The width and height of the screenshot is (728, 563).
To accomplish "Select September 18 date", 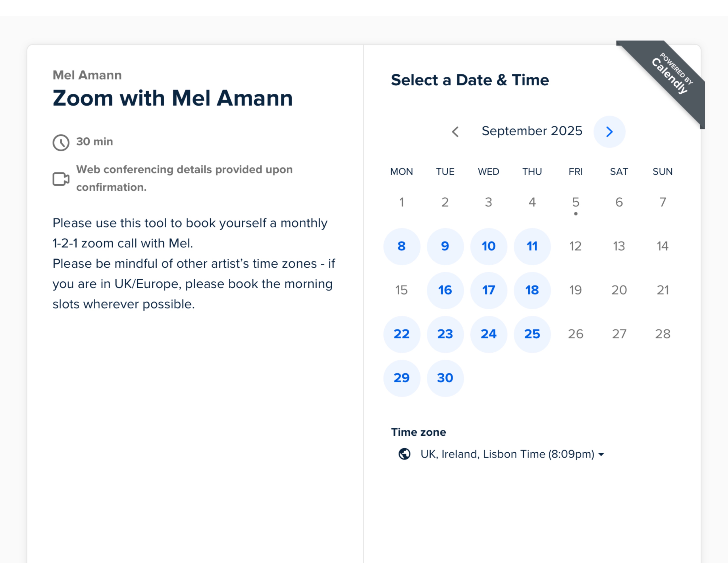I will click(x=532, y=290).
